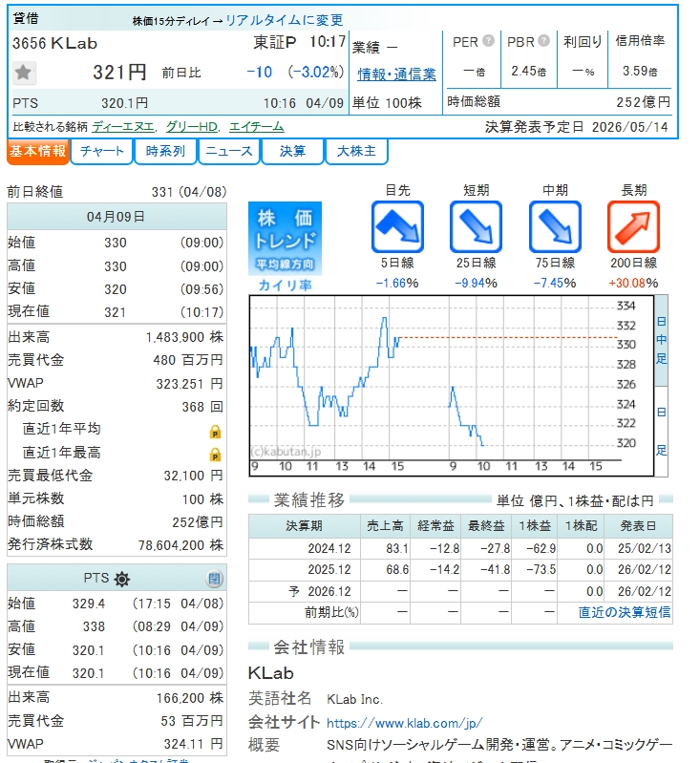Screen dimensions: 700x763
Task: Click the -1.66% 5日線 deviation value
Action: [x=397, y=283]
